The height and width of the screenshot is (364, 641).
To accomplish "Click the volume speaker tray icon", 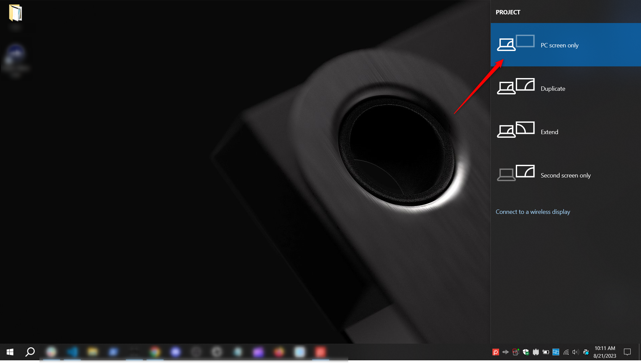I will [575, 352].
